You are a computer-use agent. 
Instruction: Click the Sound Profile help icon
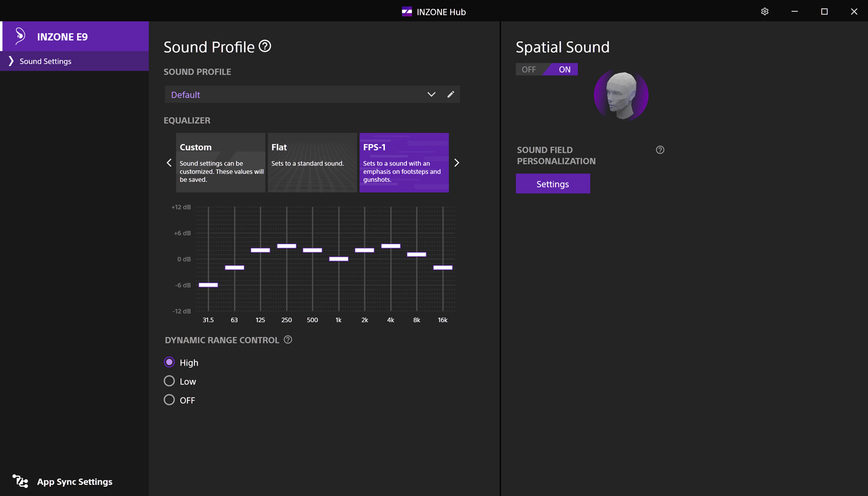point(264,46)
